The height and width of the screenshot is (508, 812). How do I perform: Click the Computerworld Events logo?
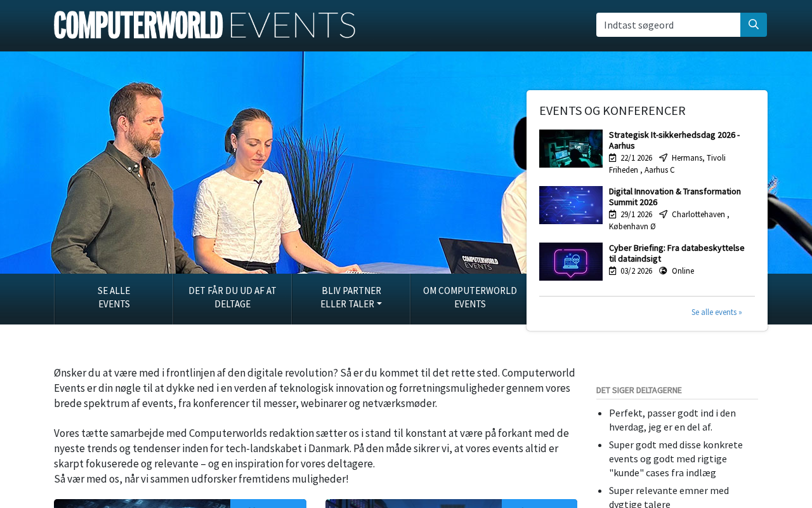point(204,25)
